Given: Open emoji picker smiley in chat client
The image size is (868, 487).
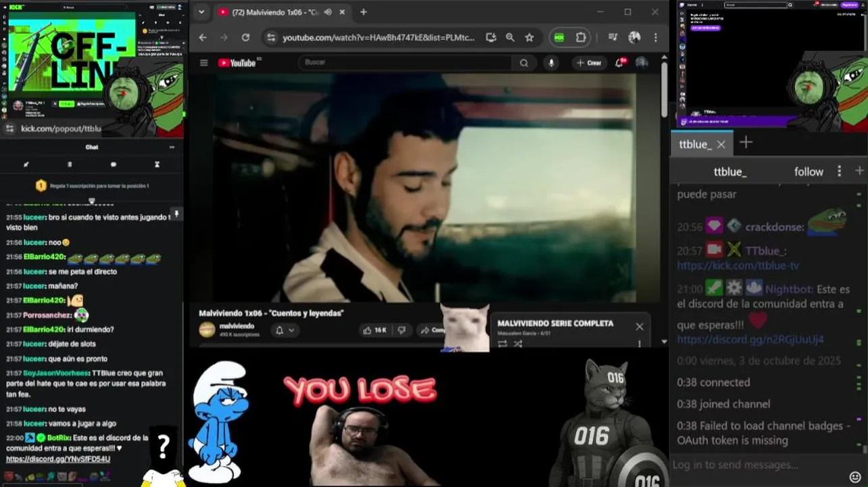Looking at the screenshot, I should point(855,477).
